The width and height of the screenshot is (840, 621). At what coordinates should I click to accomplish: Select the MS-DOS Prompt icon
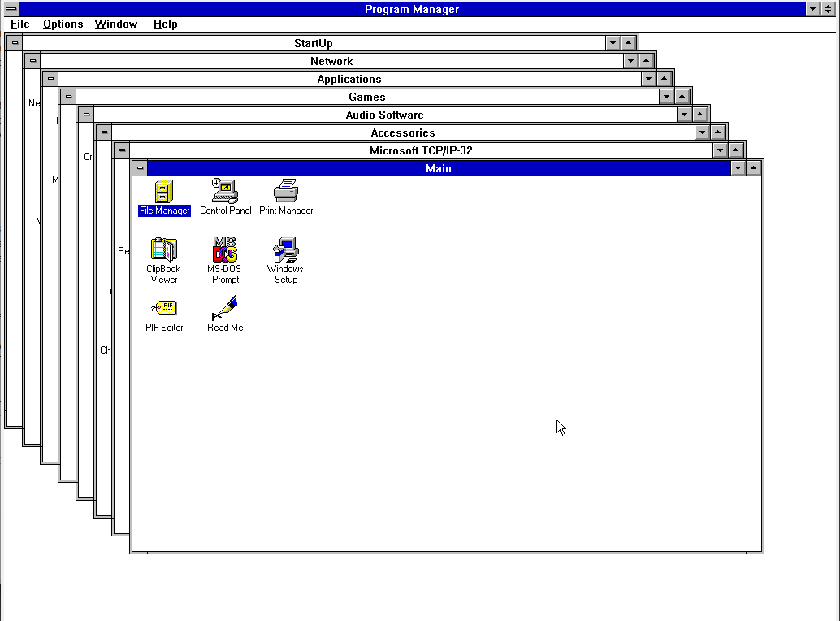tap(225, 250)
